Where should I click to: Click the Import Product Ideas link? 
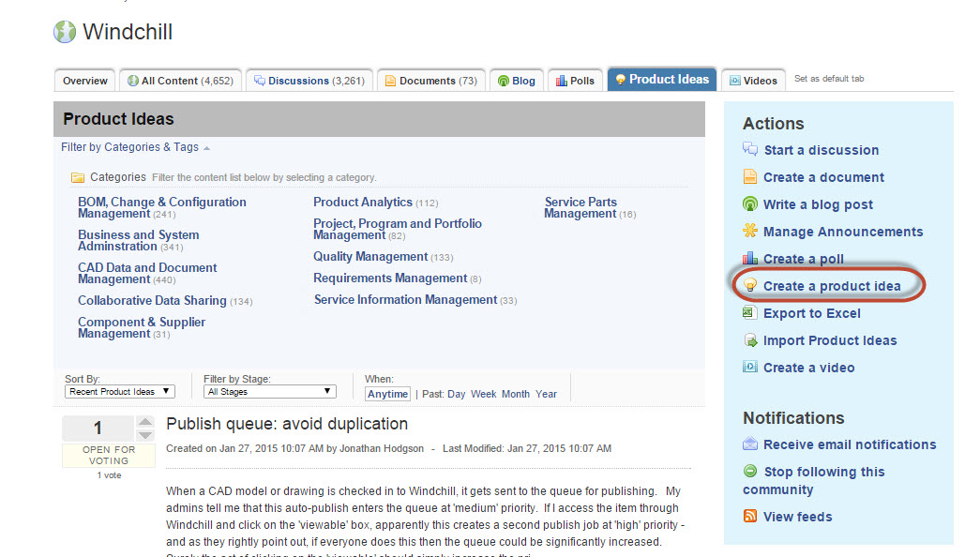coord(830,340)
